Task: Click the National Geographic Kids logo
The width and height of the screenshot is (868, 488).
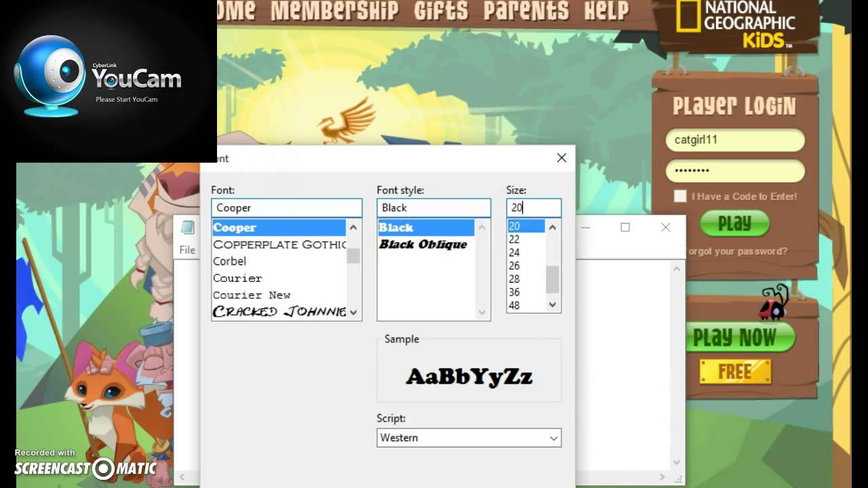Action: 735,24
